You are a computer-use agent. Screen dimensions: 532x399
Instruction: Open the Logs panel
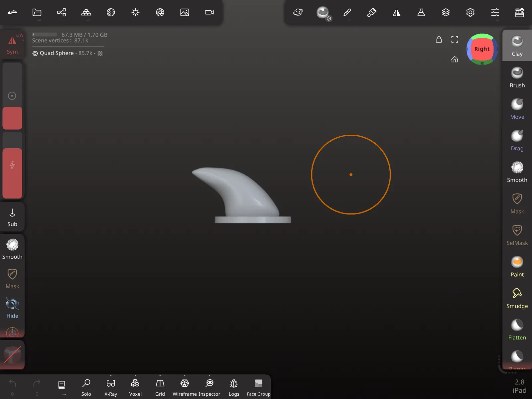(x=234, y=388)
